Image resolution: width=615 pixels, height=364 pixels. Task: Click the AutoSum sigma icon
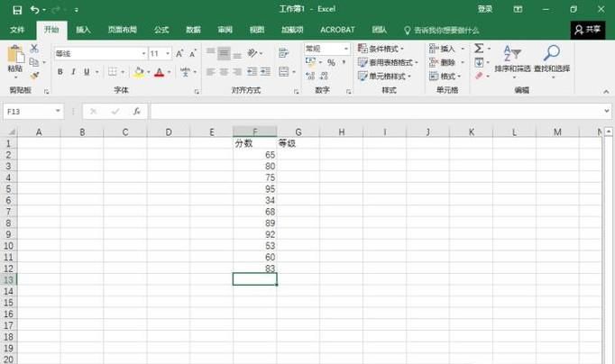click(479, 48)
